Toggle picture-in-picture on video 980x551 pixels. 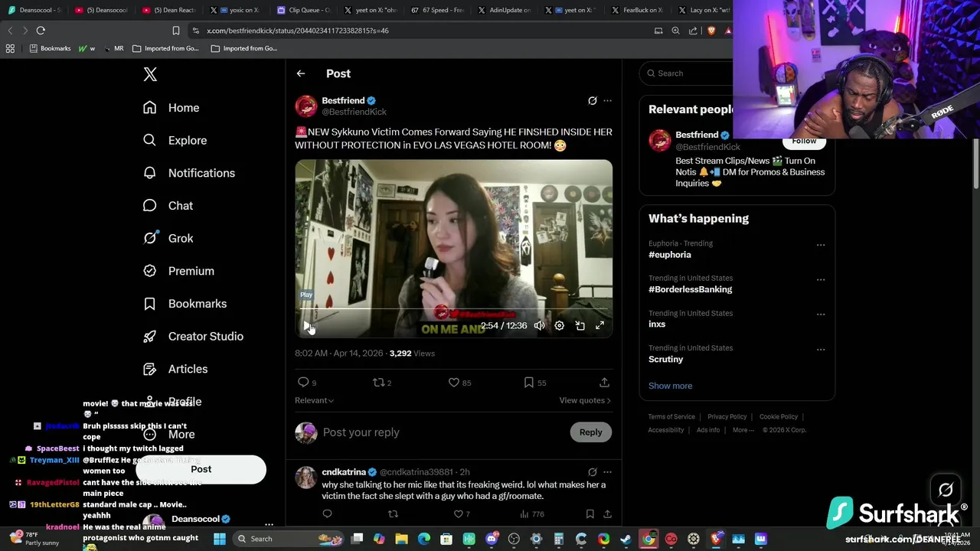(580, 326)
